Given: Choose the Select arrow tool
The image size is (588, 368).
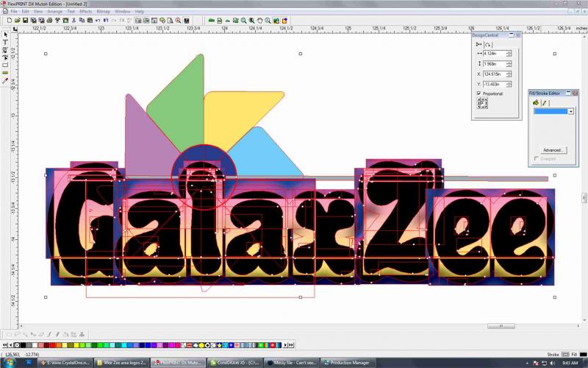Looking at the screenshot, I should 5,34.
